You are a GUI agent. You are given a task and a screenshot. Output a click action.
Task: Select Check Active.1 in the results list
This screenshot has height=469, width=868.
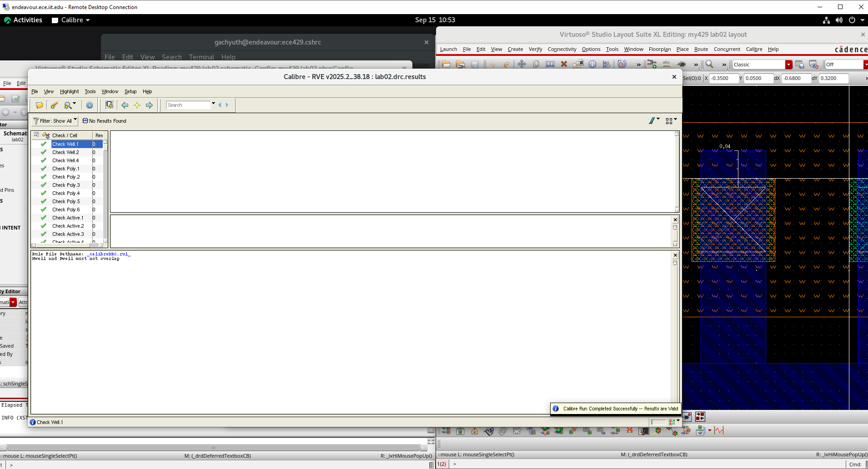point(68,218)
